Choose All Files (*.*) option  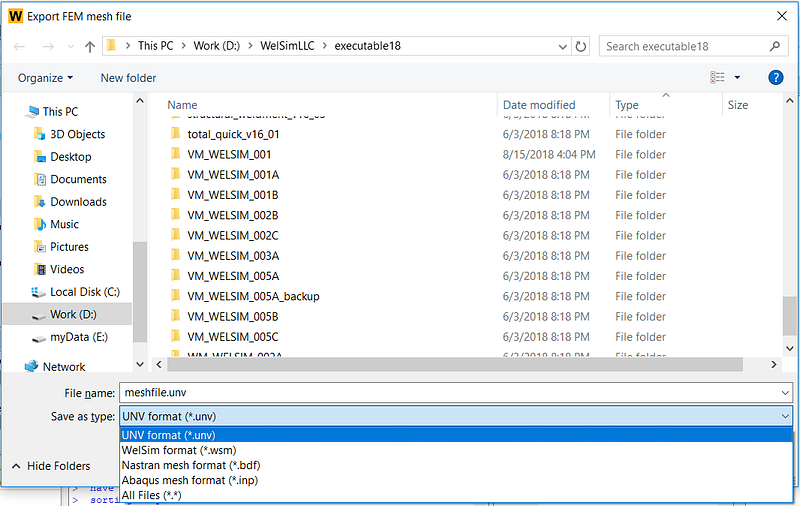[x=456, y=495]
